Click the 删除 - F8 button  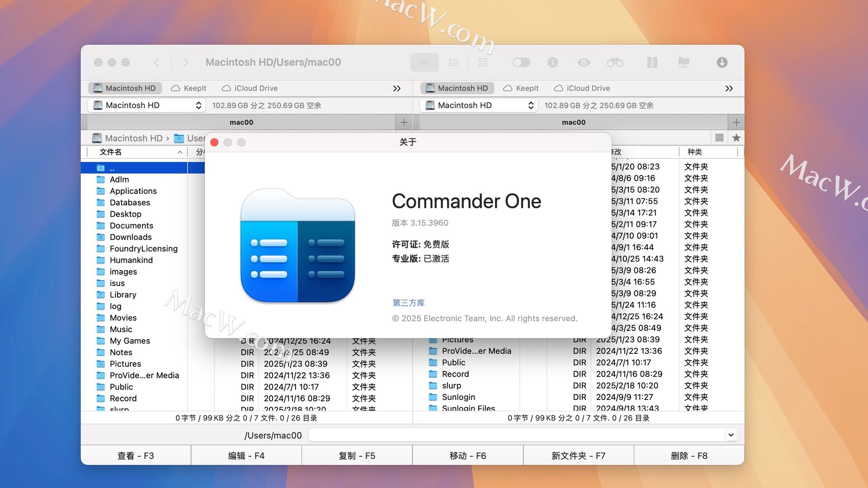click(689, 456)
